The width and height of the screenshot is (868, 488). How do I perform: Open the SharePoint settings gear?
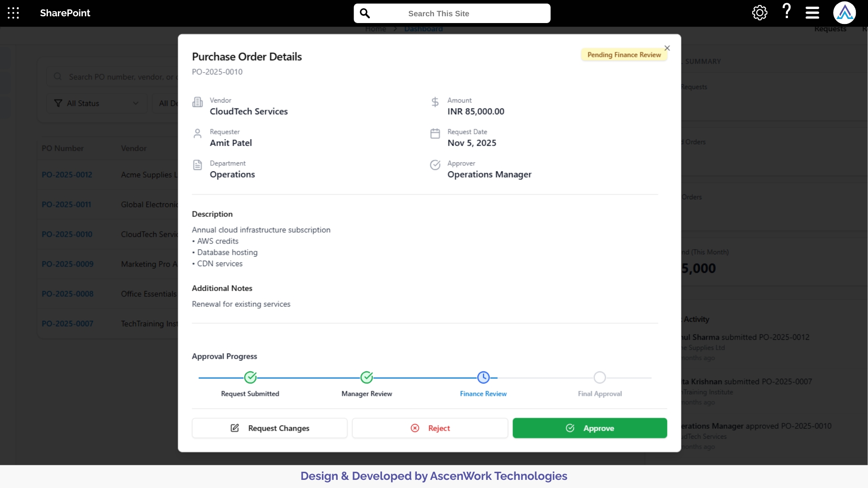[759, 13]
